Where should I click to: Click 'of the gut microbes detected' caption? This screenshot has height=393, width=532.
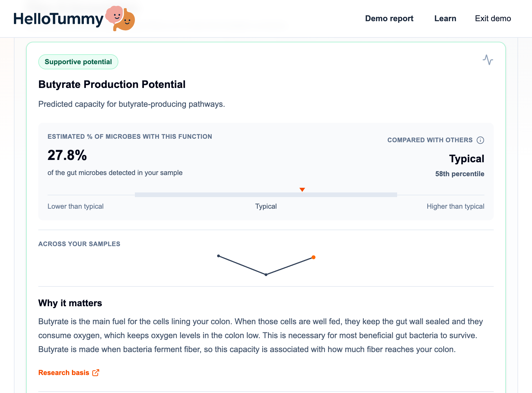click(x=115, y=173)
